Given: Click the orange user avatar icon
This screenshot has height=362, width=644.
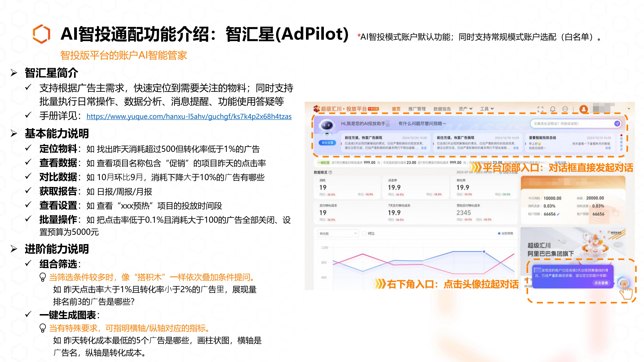Looking at the screenshot, I should point(584,109).
